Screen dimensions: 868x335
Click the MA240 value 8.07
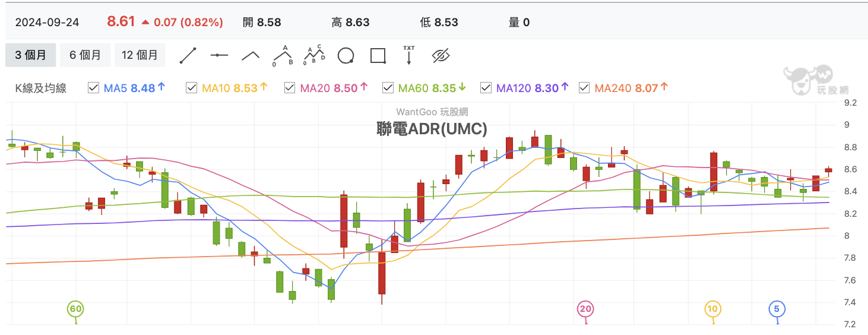tap(647, 88)
